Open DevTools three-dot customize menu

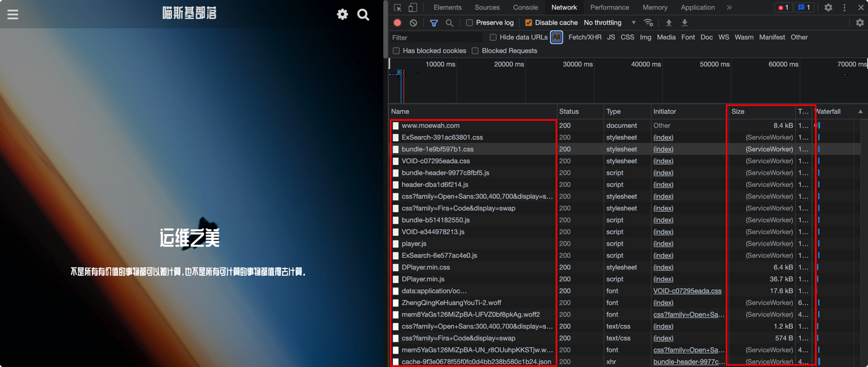point(844,7)
